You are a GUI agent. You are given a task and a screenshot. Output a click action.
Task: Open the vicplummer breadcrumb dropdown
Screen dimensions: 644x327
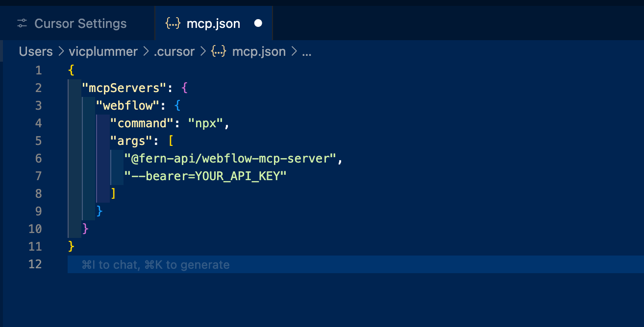[x=103, y=51]
